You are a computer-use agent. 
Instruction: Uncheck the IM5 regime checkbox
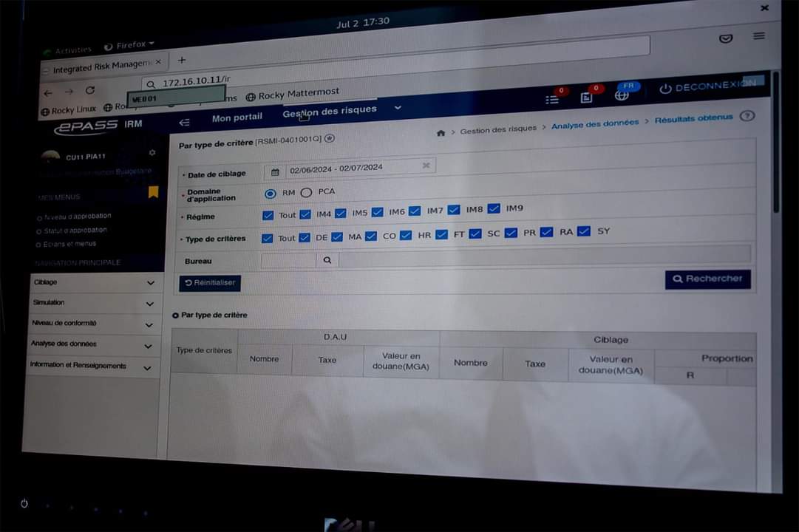pos(341,213)
